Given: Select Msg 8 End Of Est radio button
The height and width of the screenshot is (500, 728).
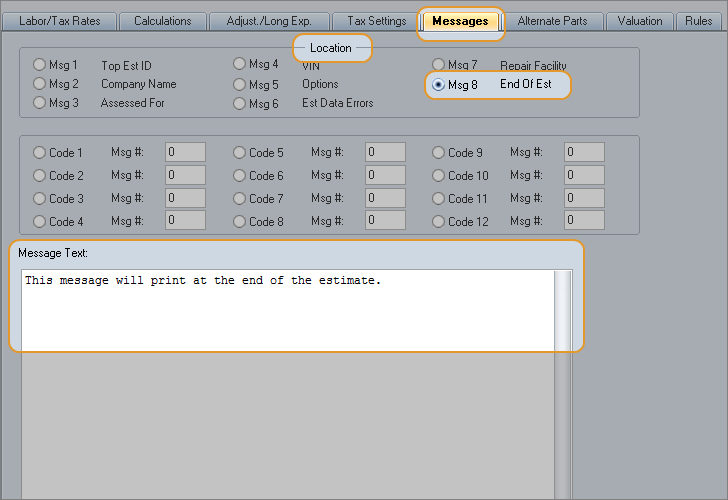Looking at the screenshot, I should tap(439, 85).
